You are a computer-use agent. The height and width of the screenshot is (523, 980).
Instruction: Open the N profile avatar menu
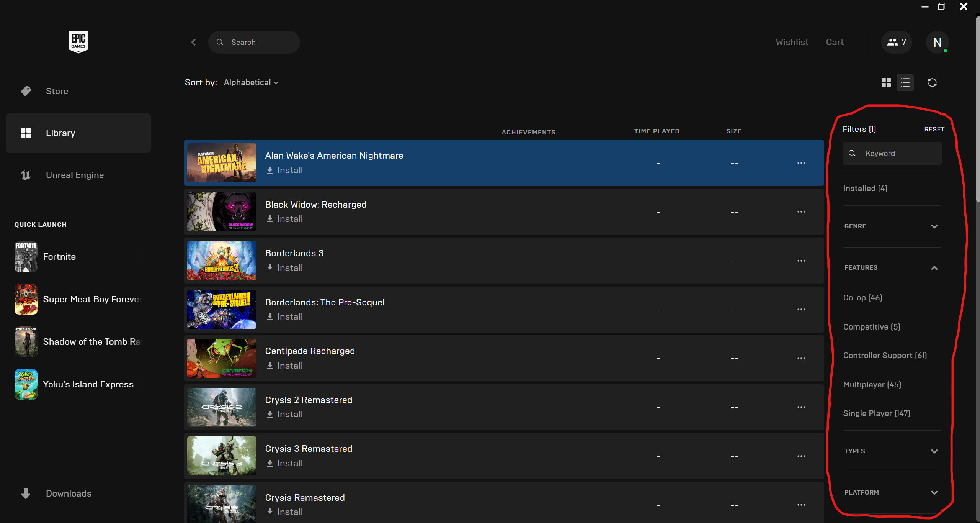(937, 42)
